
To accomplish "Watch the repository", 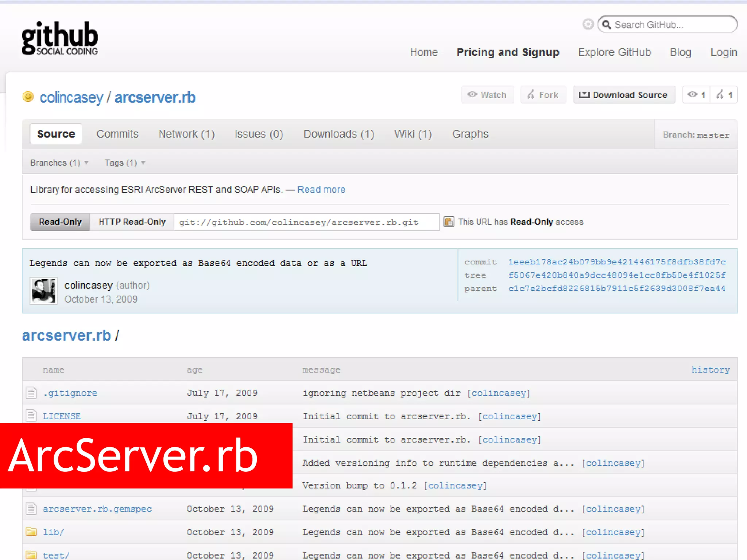I will pyautogui.click(x=488, y=95).
